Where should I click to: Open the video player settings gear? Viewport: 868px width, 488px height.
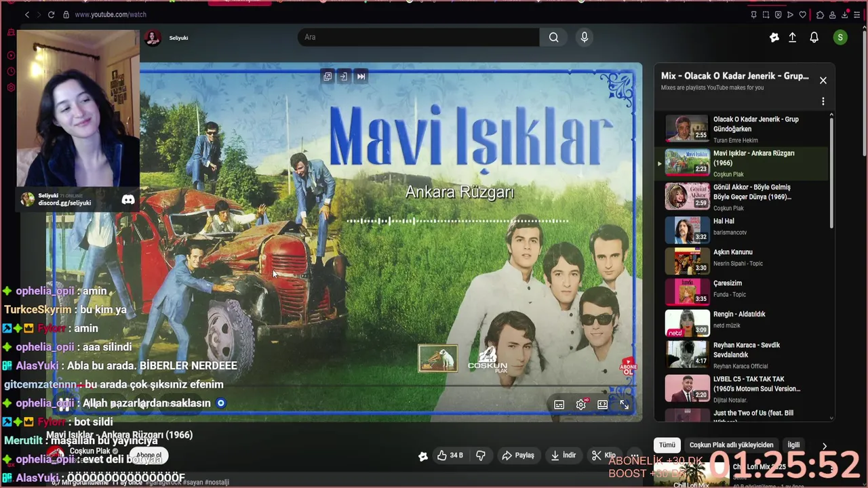581,405
